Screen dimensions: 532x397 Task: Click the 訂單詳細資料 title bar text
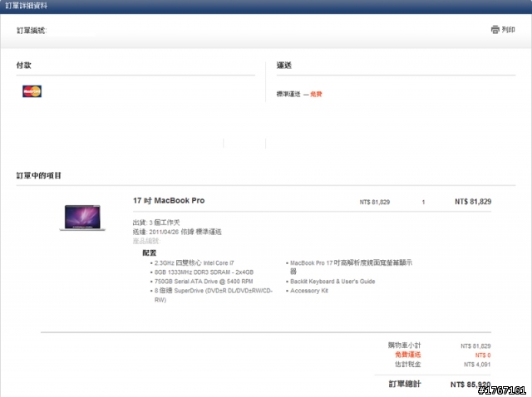pos(26,6)
